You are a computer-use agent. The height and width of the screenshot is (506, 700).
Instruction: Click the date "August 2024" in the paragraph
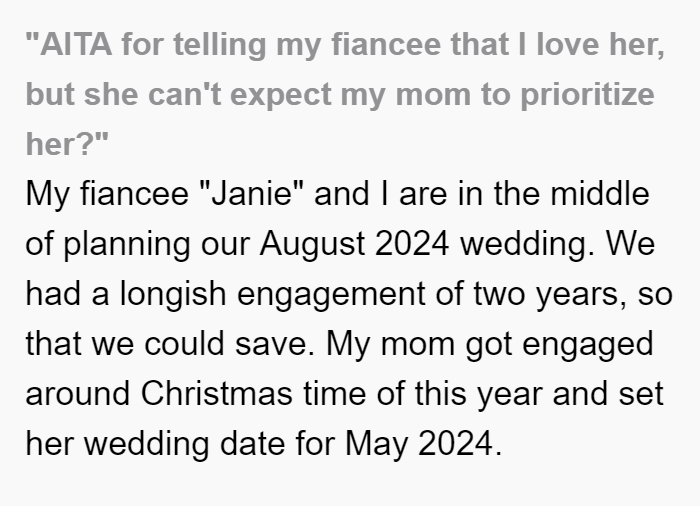(354, 244)
